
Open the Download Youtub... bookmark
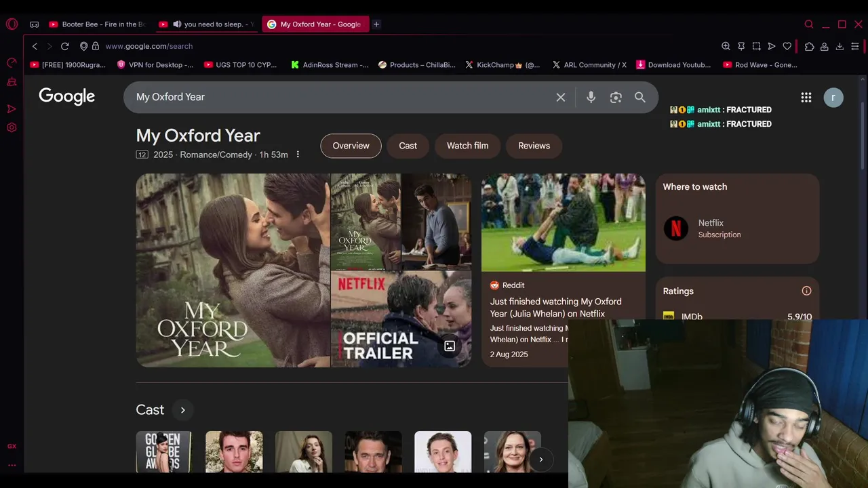(x=673, y=65)
